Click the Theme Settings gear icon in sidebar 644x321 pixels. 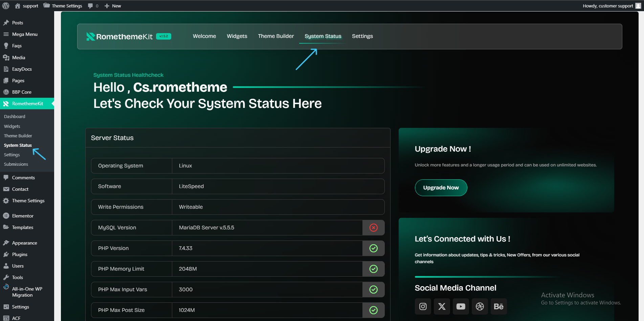coord(6,201)
